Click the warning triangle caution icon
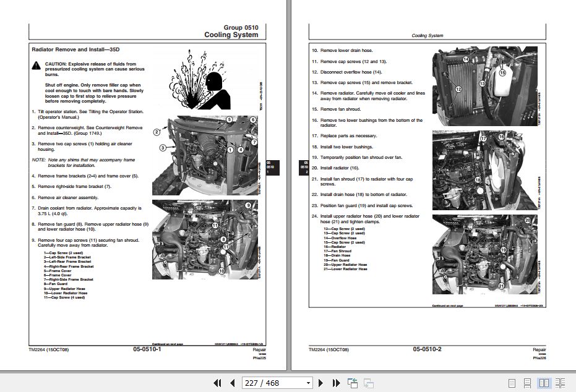This screenshot has height=392, width=576. tap(36, 66)
